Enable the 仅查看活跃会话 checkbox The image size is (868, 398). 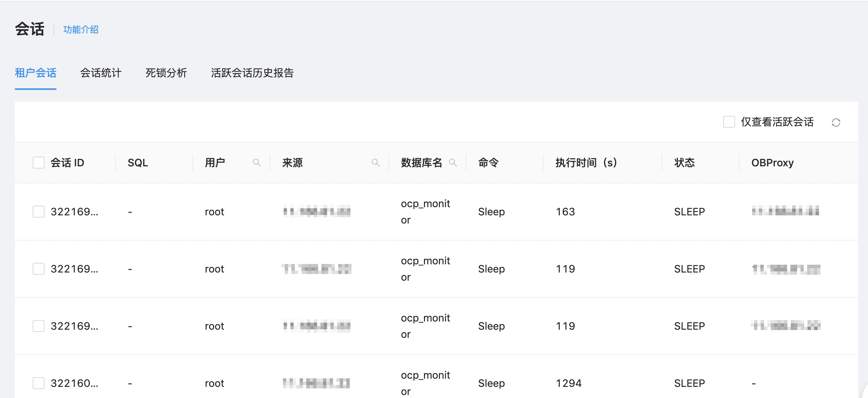(729, 122)
